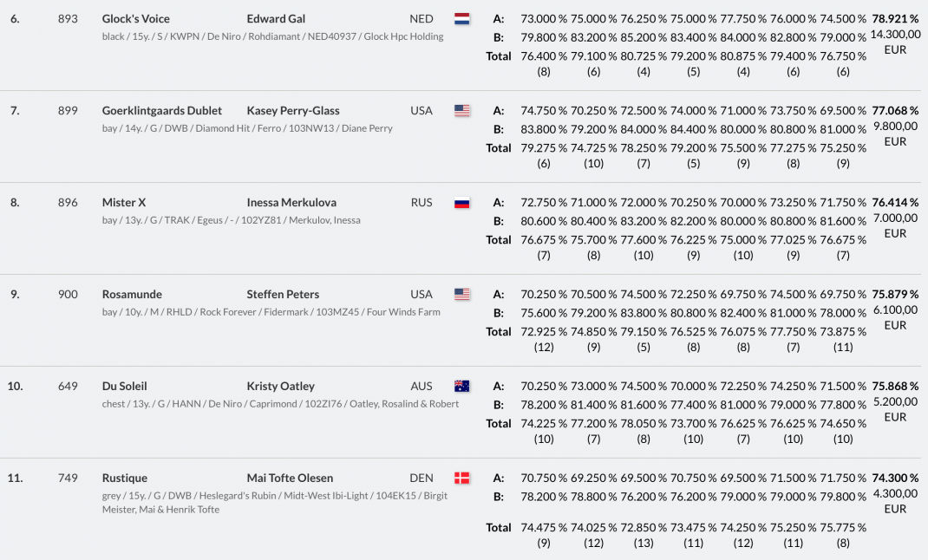928x560 pixels.
Task: Open the Glock's Voice horse entry
Action: 135,18
